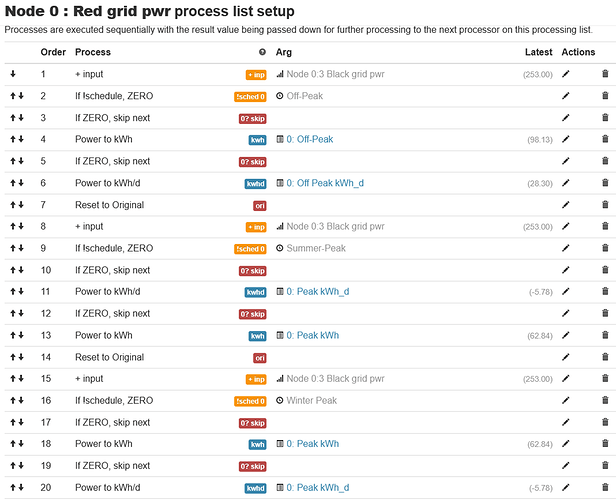Viewport: 616px width, 500px height.
Task: Open 0: Peak kWh_d link in row 11
Action: [x=317, y=291]
